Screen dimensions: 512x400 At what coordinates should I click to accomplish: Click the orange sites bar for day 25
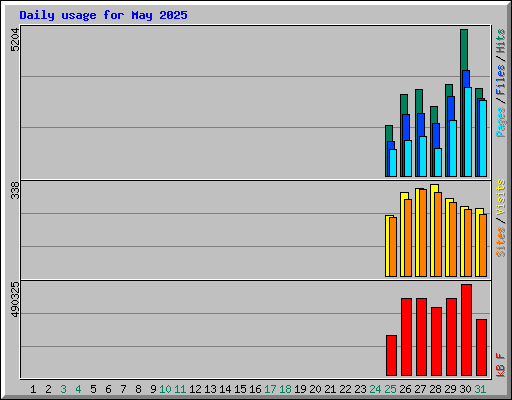[393, 247]
